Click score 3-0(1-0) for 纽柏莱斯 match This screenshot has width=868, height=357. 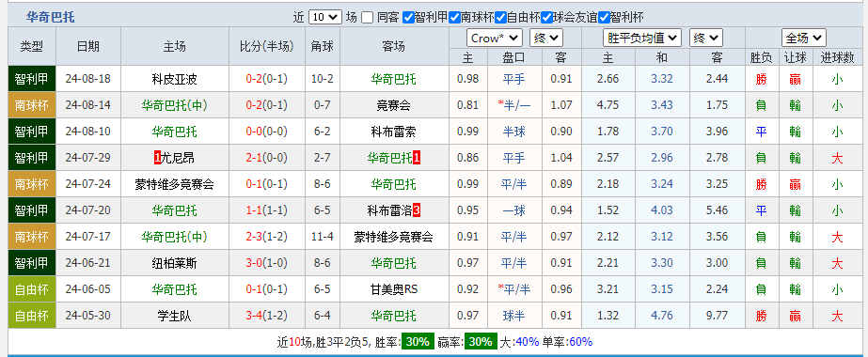coord(267,263)
